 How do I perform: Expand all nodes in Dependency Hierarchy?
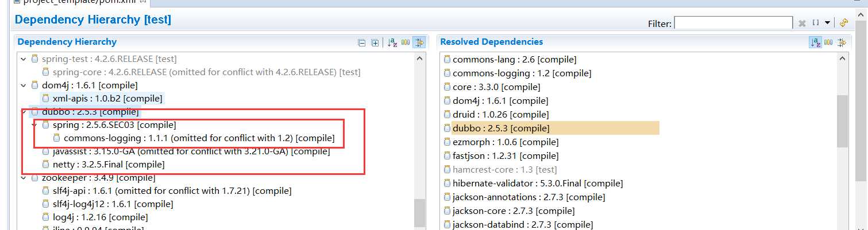[x=375, y=42]
